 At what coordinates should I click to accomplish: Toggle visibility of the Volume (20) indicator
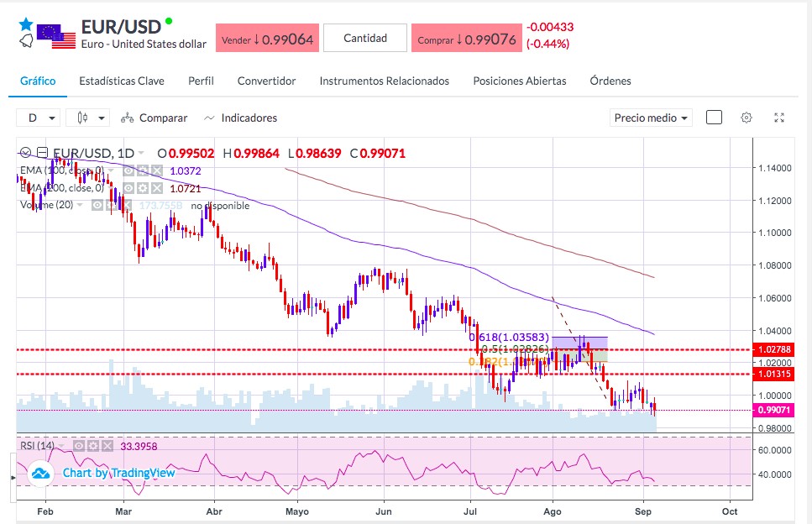point(97,205)
